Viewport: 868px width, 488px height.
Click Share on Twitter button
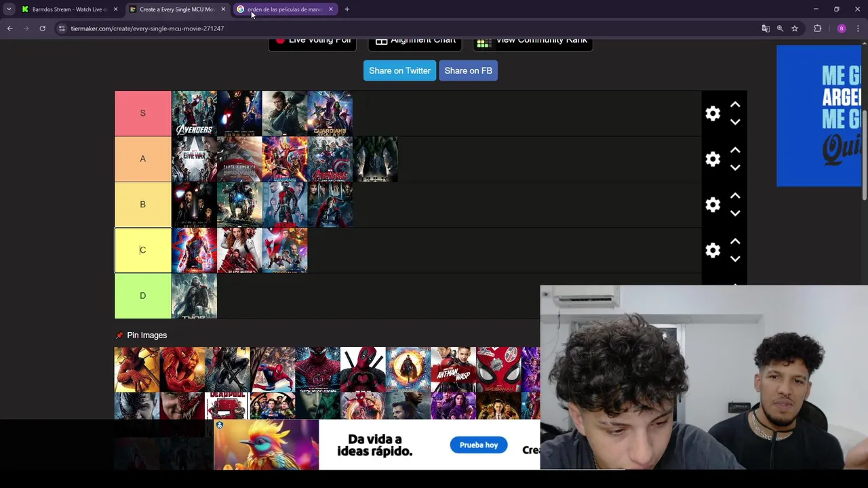click(x=399, y=70)
